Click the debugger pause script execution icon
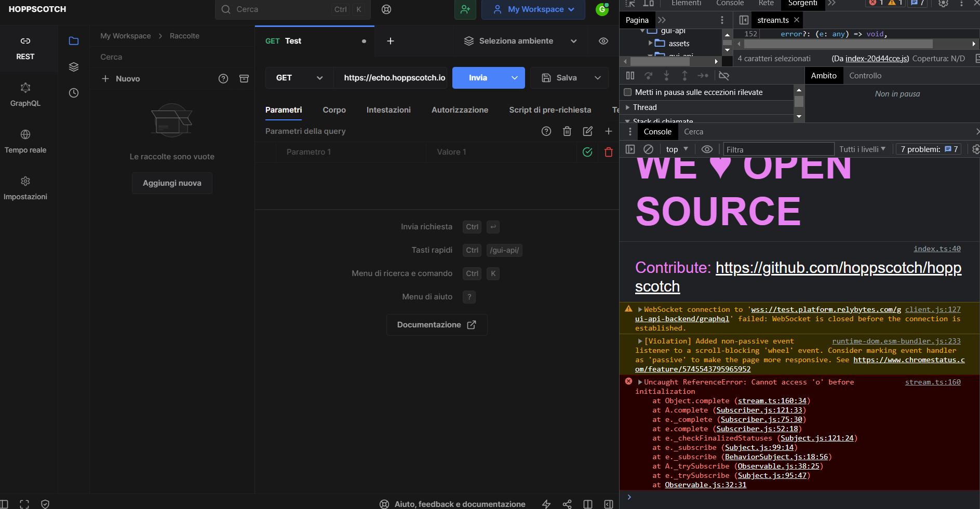Image resolution: width=980 pixels, height=509 pixels. pyautogui.click(x=630, y=76)
